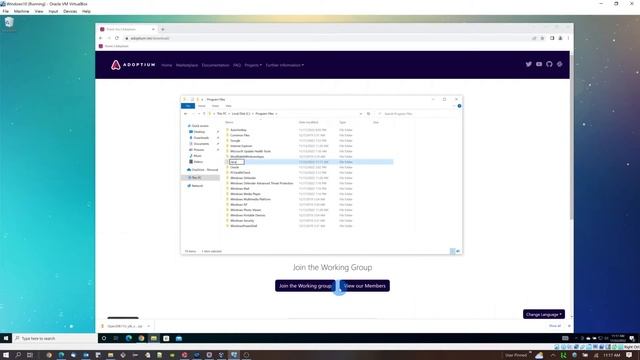Go to Home in Adoptium navigation
This screenshot has height=360, width=640.
pyautogui.click(x=167, y=65)
